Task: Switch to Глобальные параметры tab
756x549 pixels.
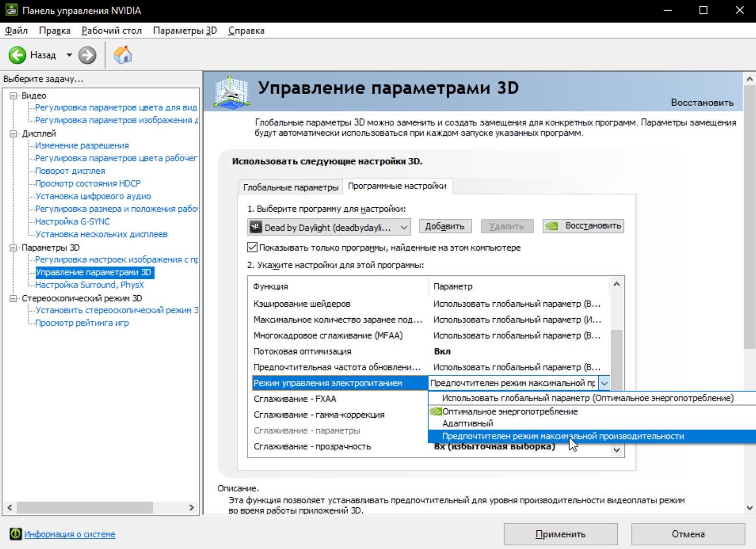Action: (x=290, y=187)
